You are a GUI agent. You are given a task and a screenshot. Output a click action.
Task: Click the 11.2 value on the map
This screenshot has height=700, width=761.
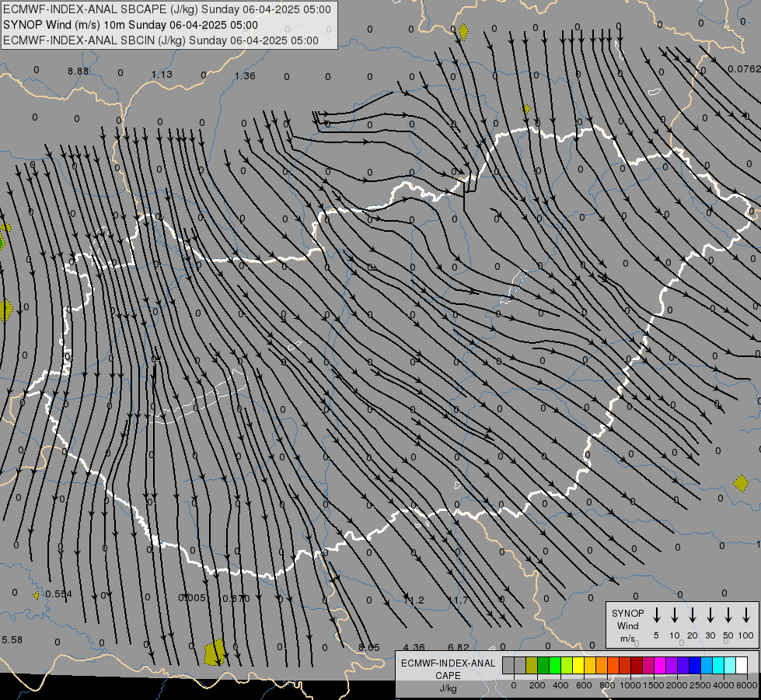(414, 600)
